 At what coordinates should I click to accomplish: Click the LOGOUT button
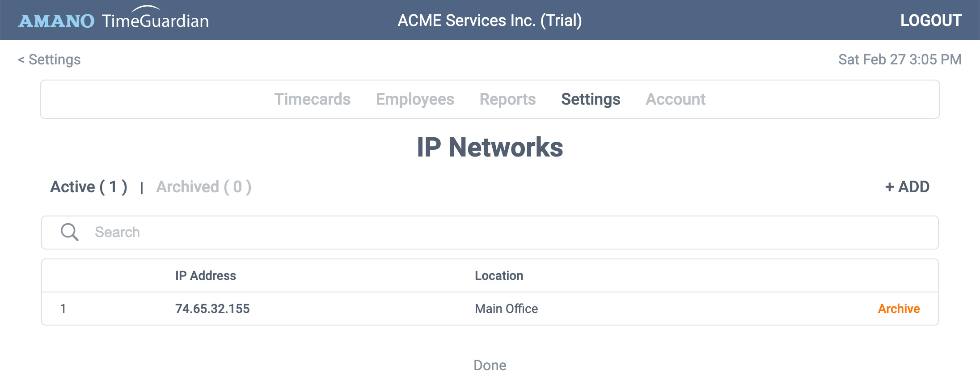931,20
